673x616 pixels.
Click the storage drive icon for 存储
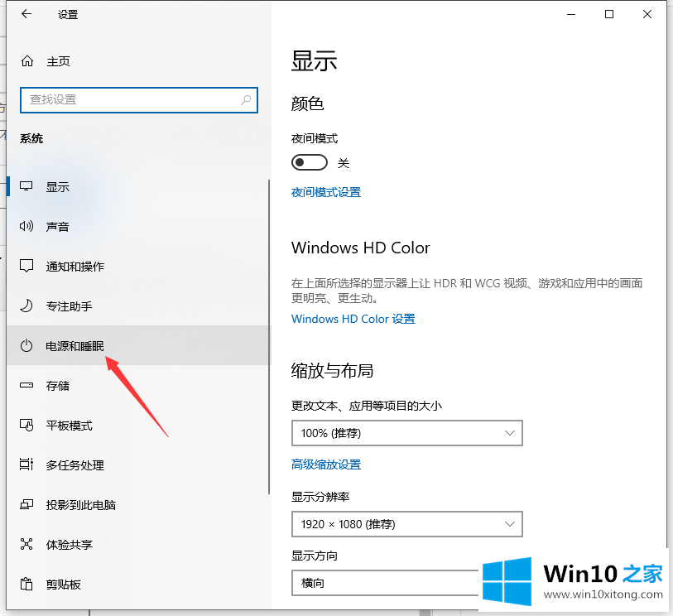pyautogui.click(x=26, y=385)
